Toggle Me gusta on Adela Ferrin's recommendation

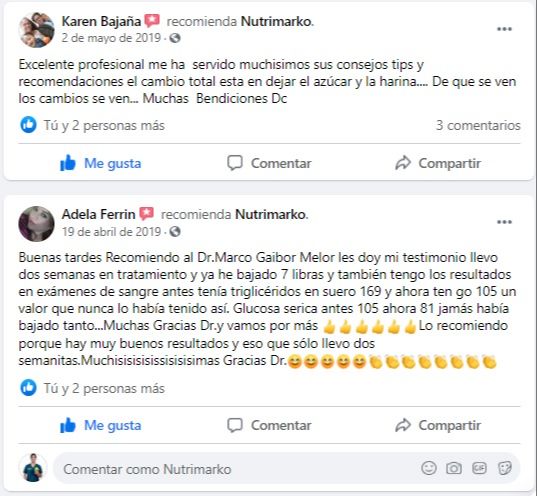coord(100,425)
